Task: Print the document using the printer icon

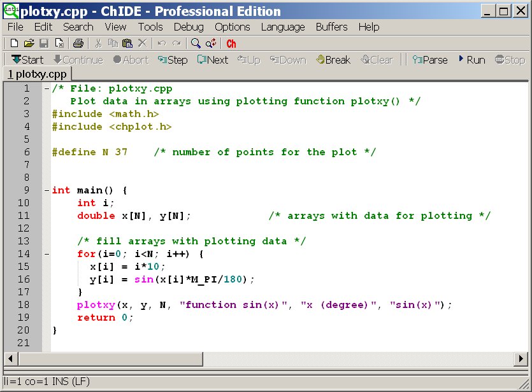Action: click(x=78, y=43)
